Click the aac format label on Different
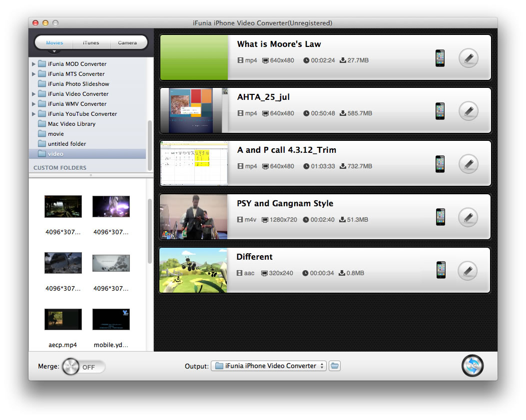Viewport: 526px width, 420px height. pos(249,273)
